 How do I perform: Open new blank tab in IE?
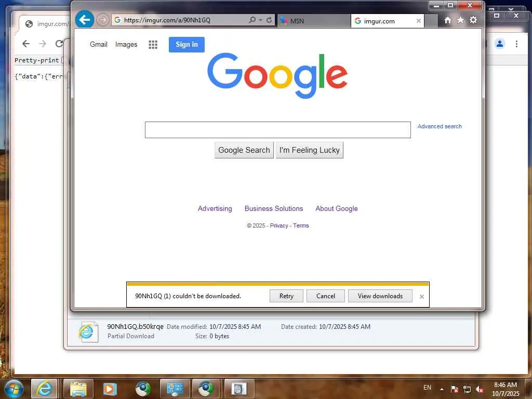[431, 21]
